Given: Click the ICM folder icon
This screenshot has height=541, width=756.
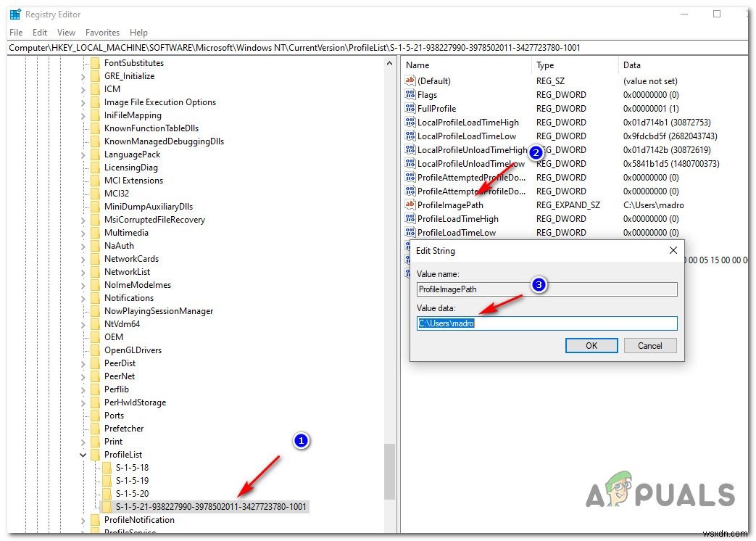Looking at the screenshot, I should pos(96,89).
